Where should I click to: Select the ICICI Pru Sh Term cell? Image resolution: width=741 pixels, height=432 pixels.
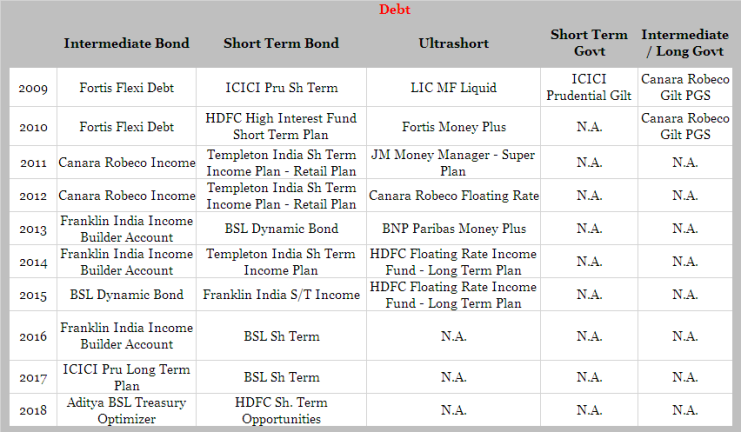(281, 88)
